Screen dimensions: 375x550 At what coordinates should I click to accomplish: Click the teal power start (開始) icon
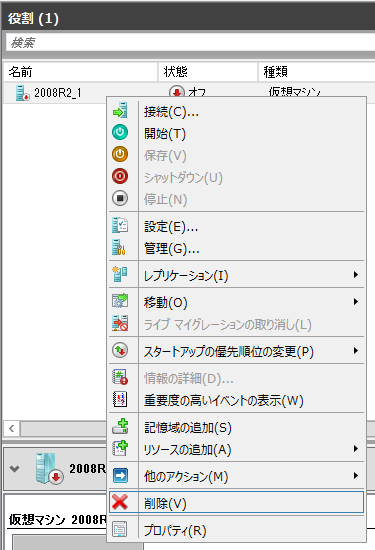tap(120, 132)
